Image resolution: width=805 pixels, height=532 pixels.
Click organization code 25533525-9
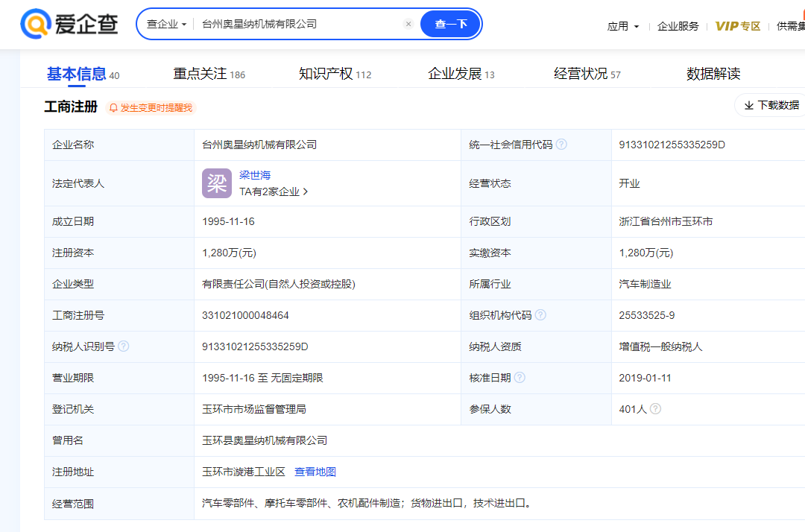coord(646,315)
